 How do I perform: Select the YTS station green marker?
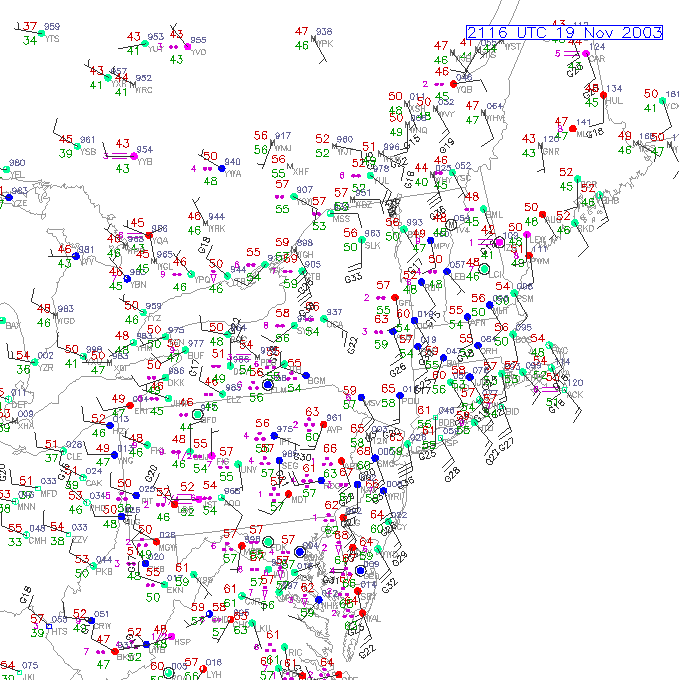coord(42,33)
